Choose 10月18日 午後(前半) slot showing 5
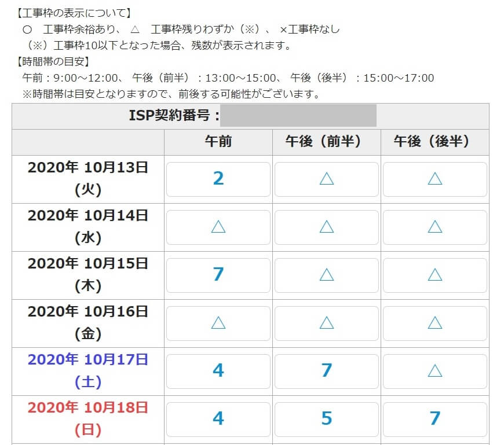The width and height of the screenshot is (504, 445). coord(327,420)
